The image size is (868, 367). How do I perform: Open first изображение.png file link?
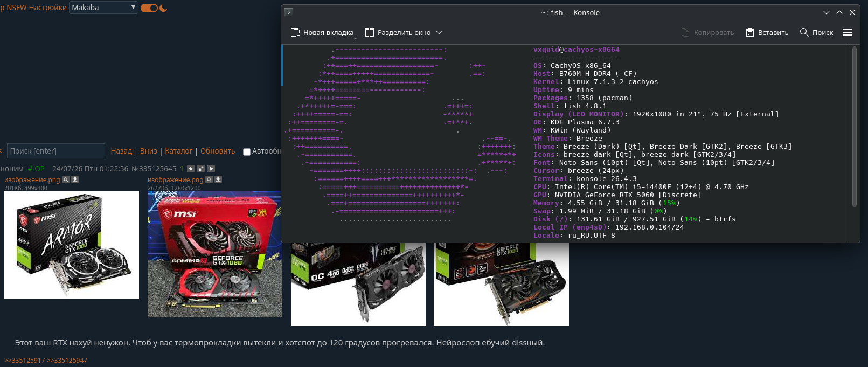click(x=32, y=180)
